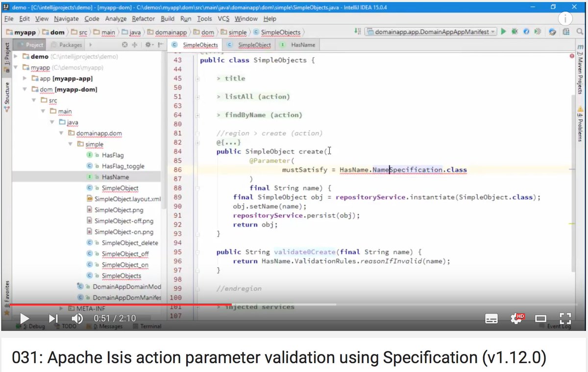588x372 pixels.
Task: Click the Make Project icon with down arrow
Action: click(x=358, y=31)
